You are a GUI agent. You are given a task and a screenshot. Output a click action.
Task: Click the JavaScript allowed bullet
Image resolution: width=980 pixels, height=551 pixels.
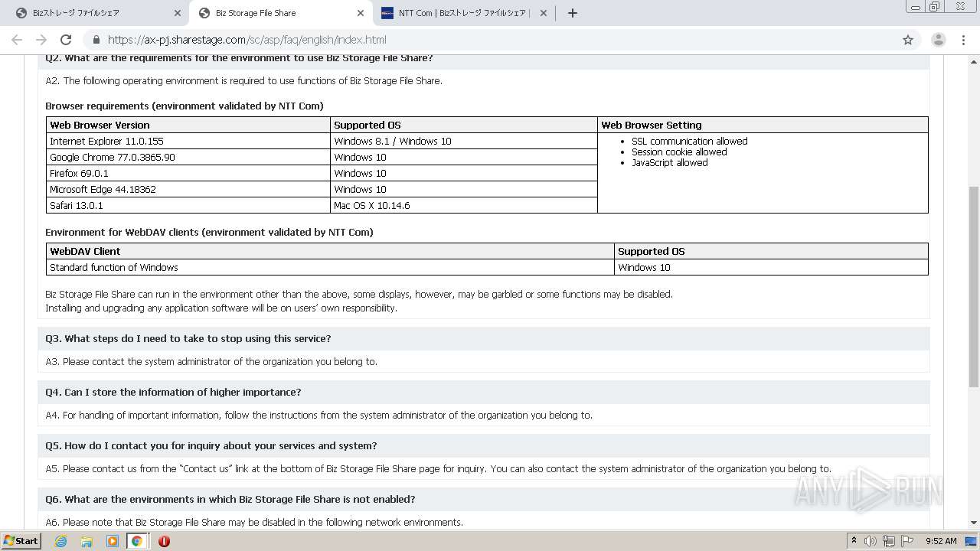tap(669, 162)
